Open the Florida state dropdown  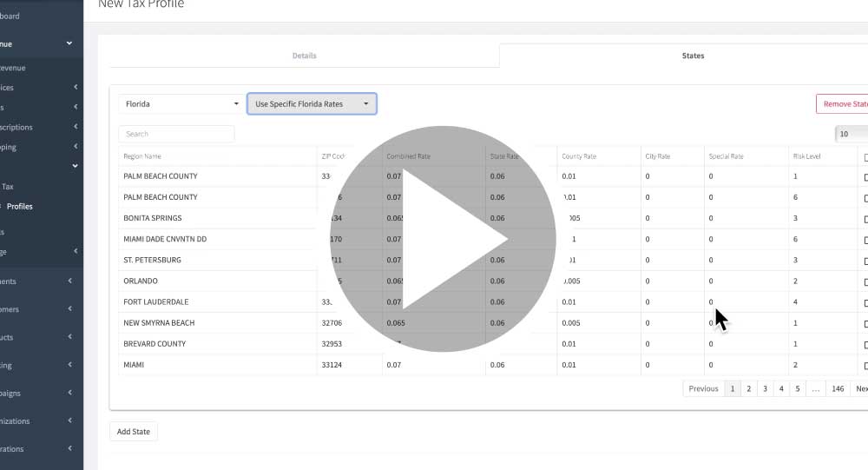pyautogui.click(x=181, y=104)
